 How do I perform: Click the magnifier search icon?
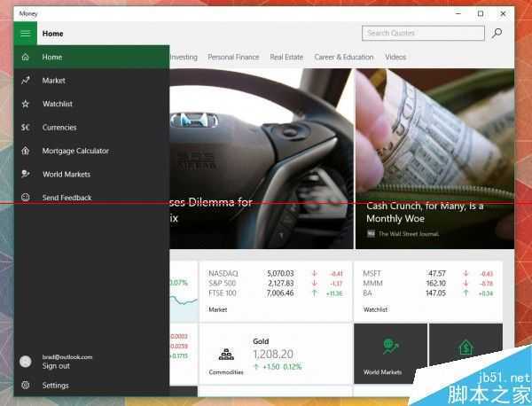point(497,33)
